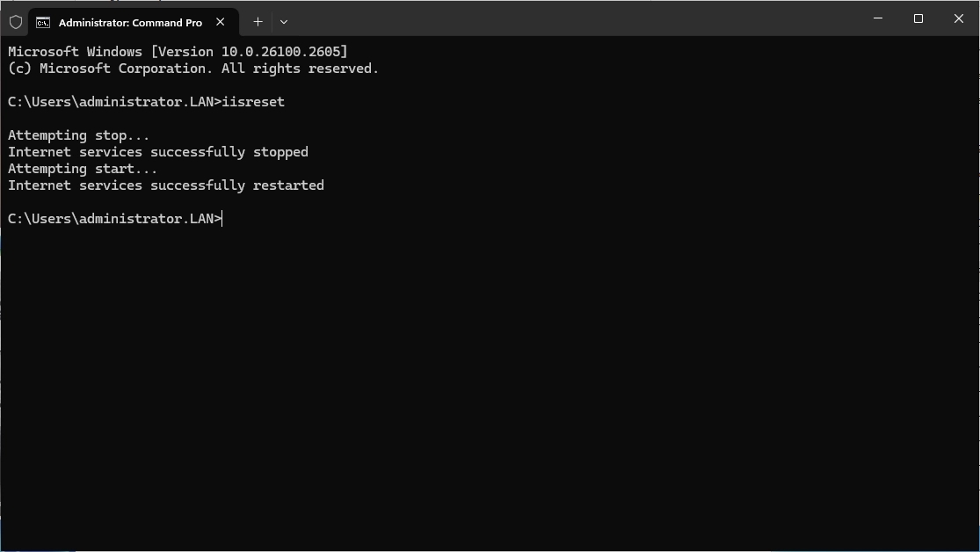Image resolution: width=980 pixels, height=552 pixels.
Task: Expand the new tab profile dropdown chevron
Action: click(283, 22)
